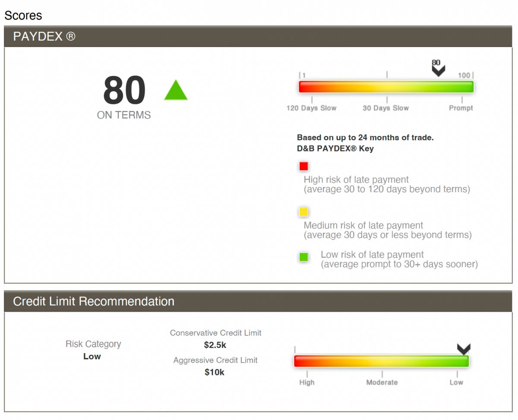Click the "ON TERMS" label
The image size is (518, 420).
(124, 115)
